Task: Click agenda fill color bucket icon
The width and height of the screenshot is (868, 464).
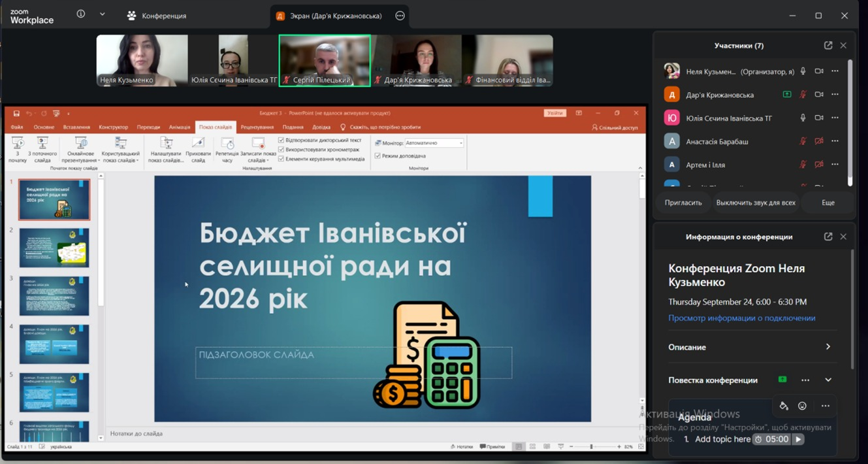Action: 784,406
